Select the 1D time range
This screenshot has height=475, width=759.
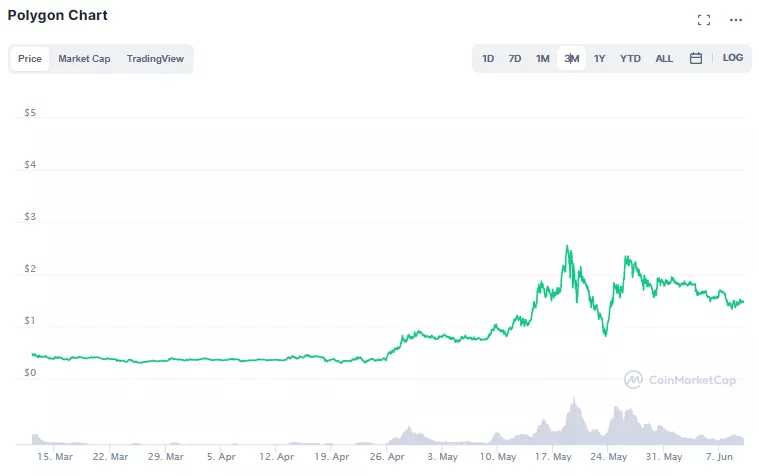488,58
